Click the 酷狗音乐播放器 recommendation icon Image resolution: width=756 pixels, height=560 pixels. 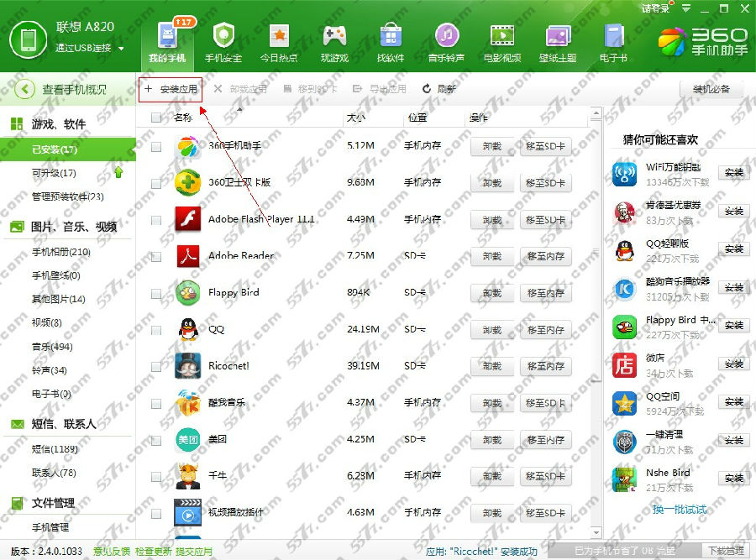[x=624, y=289]
